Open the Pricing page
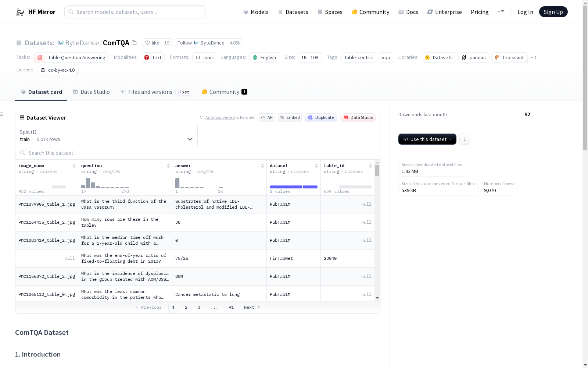The height and width of the screenshot is (368, 588). (480, 12)
